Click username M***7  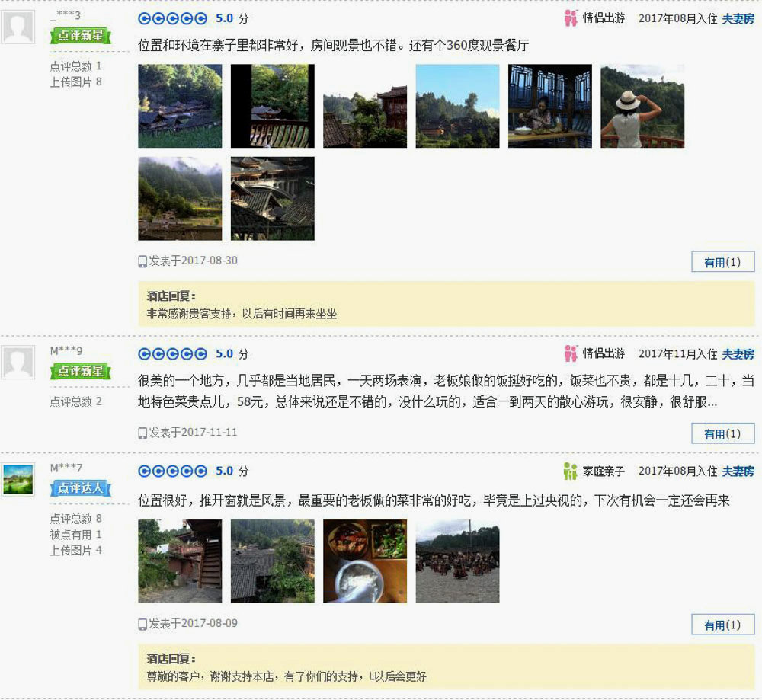(66, 468)
